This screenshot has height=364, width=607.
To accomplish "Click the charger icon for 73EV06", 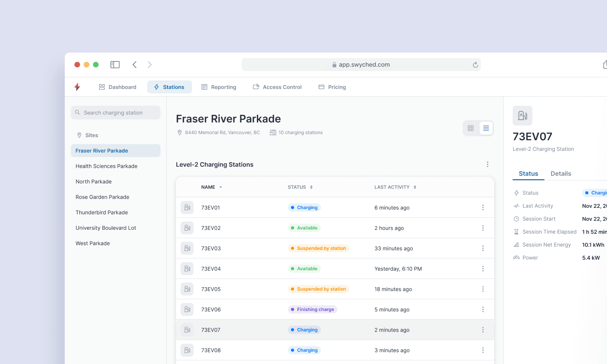I will [187, 309].
